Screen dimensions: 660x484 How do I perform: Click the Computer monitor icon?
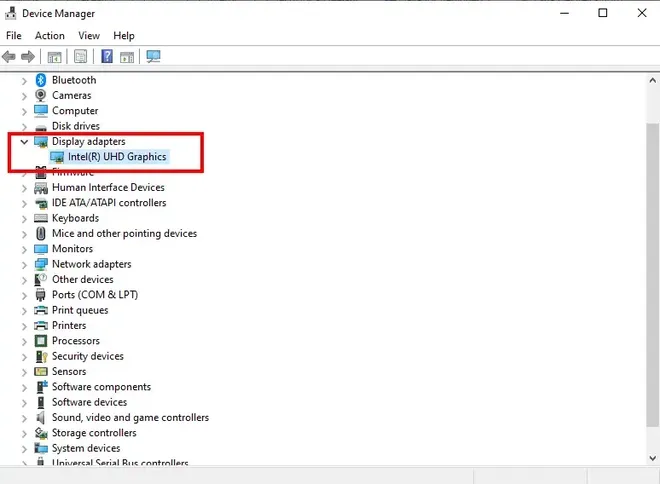pos(41,111)
